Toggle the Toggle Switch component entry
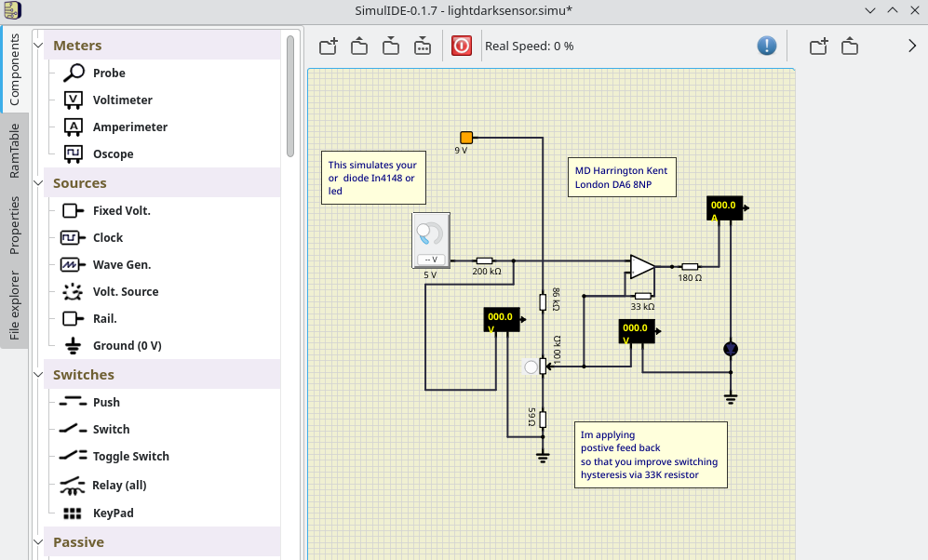 [x=130, y=456]
